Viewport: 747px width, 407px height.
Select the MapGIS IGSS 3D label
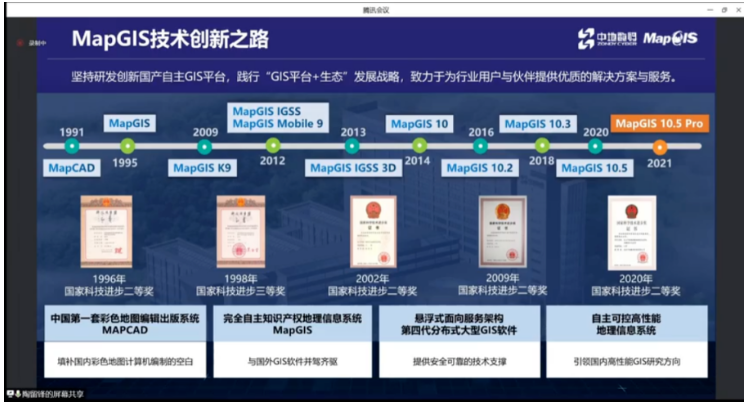click(353, 168)
